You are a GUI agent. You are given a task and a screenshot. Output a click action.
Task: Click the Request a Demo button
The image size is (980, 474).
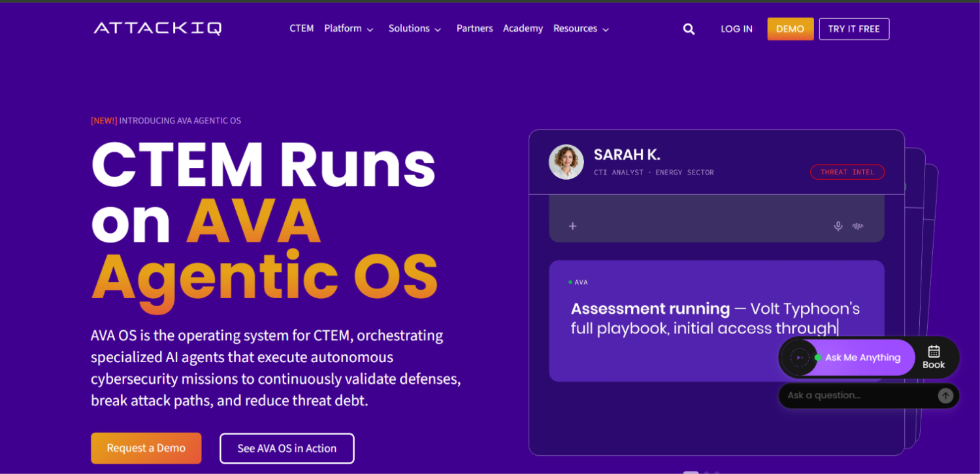click(x=146, y=448)
